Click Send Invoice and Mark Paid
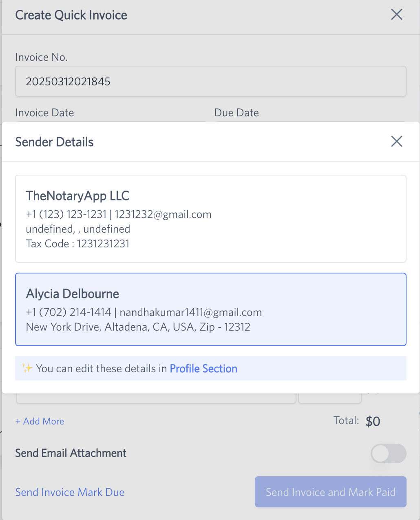This screenshot has width=420, height=520. click(330, 492)
